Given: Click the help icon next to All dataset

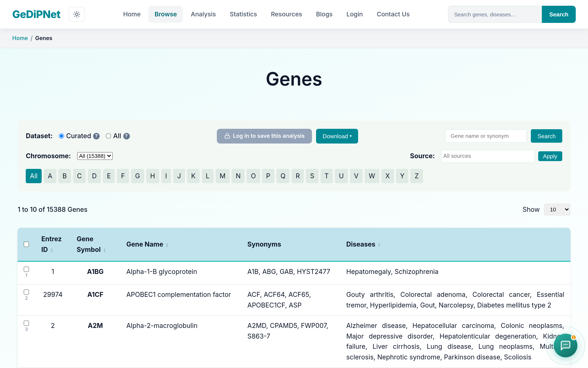Looking at the screenshot, I should tap(127, 136).
